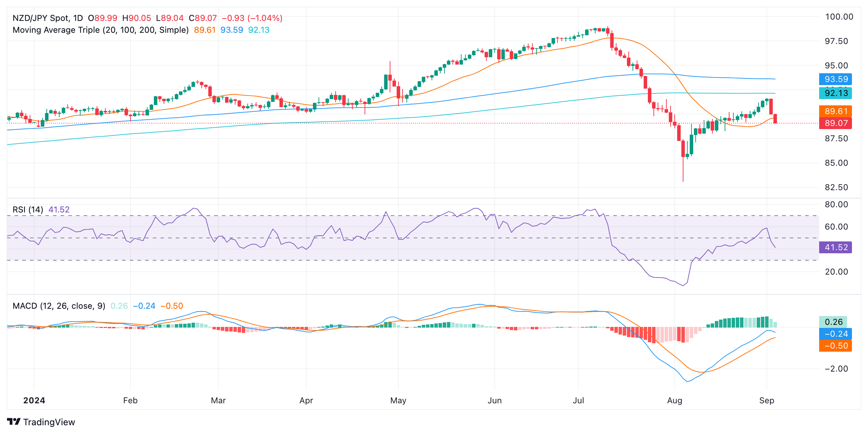Click the 93.59 blue price axis tag
Image resolution: width=868 pixels, height=434 pixels.
pos(836,79)
